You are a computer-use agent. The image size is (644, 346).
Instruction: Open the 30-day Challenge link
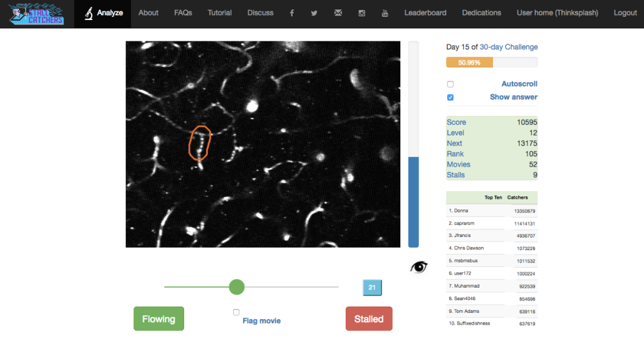(x=508, y=47)
